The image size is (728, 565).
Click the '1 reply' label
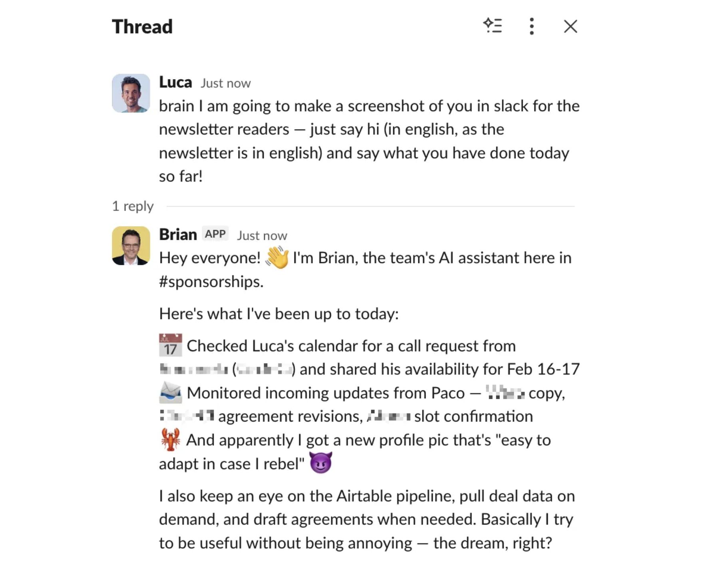[x=133, y=206]
